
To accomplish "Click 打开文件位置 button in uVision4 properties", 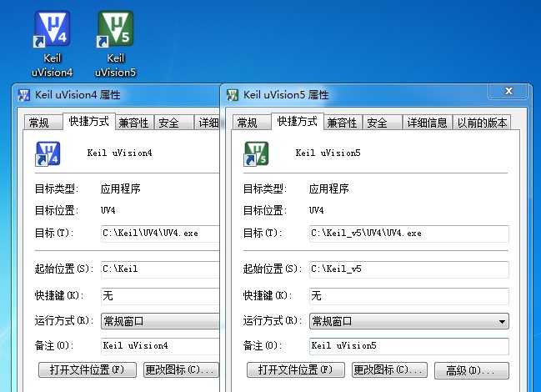I will 88,370.
